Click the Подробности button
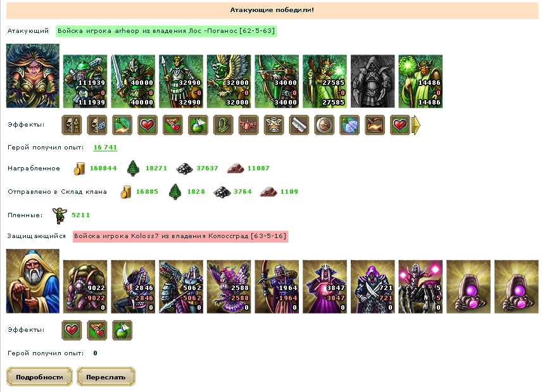The width and height of the screenshot is (542, 392). click(x=39, y=376)
